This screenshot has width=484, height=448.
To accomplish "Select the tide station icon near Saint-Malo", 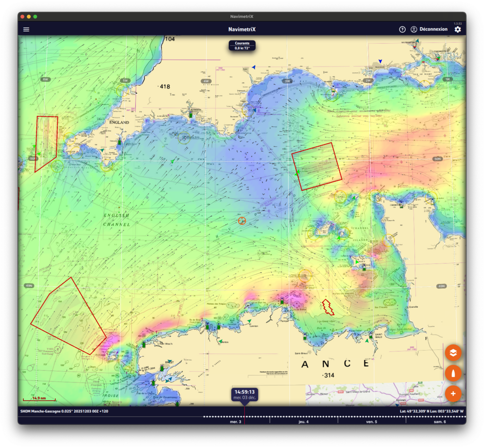I will pyautogui.click(x=372, y=334).
